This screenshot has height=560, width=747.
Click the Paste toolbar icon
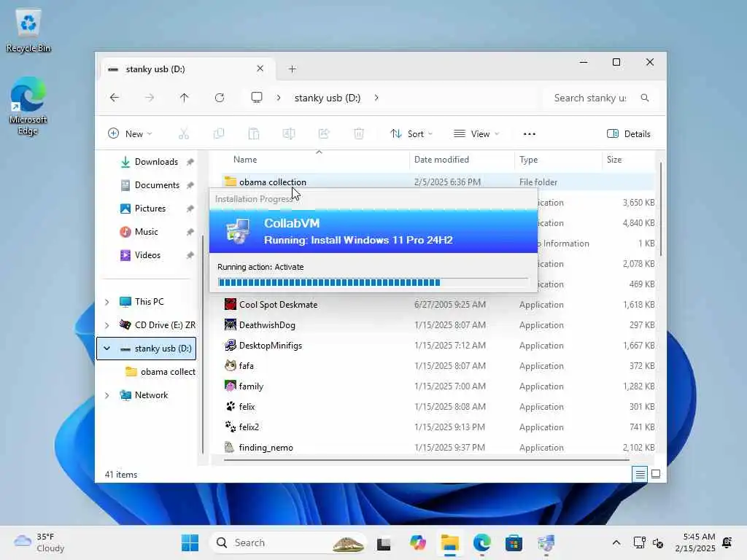coord(254,134)
